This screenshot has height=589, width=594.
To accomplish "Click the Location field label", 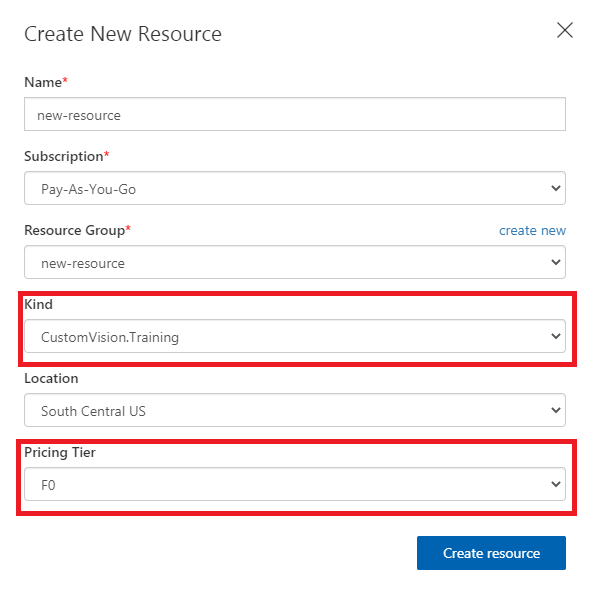I will (x=51, y=378).
